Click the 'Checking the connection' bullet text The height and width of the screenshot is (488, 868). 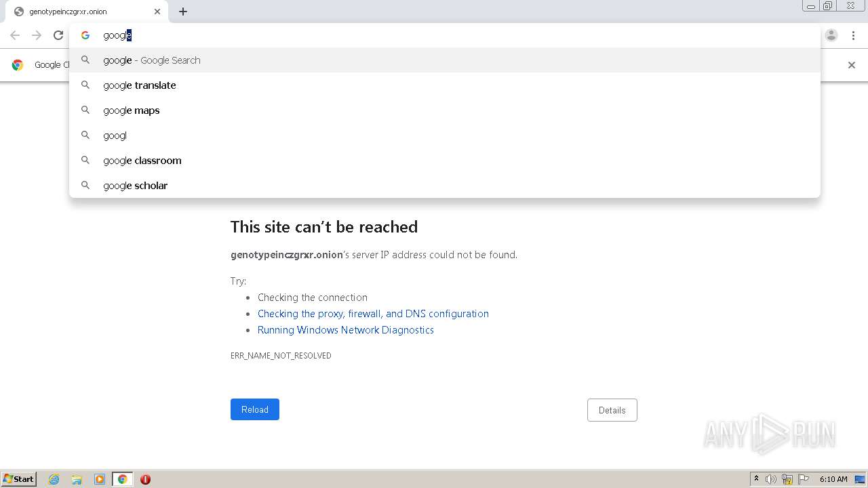313,298
